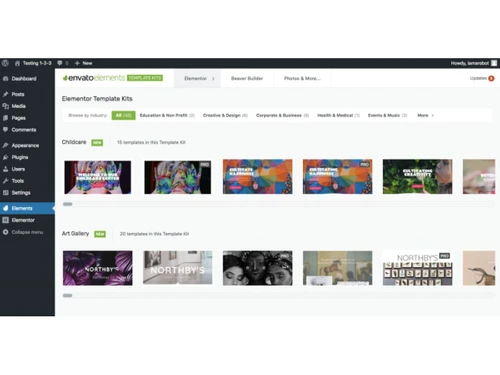Open Cultivating Happiness PRO template
The width and height of the screenshot is (500, 375).
tap(338, 177)
